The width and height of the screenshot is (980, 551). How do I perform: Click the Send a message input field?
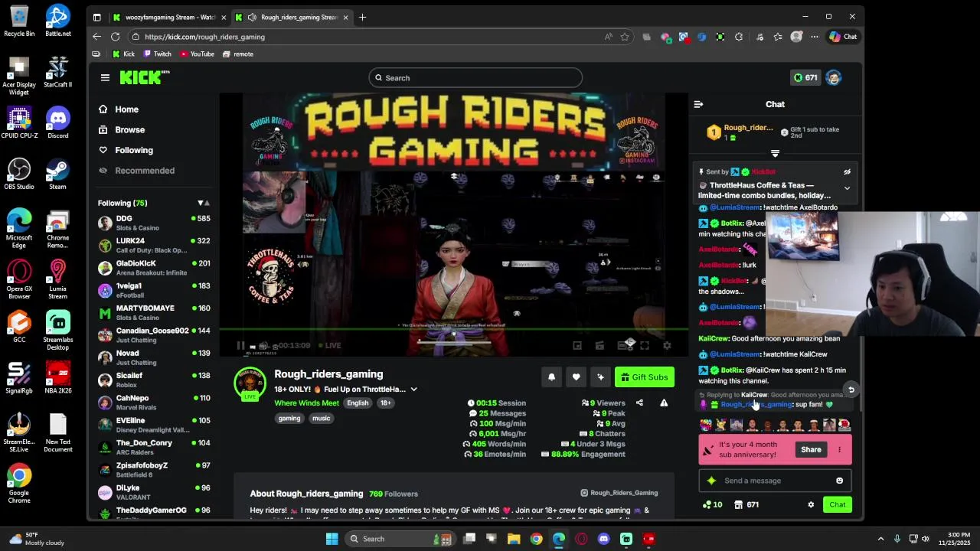click(x=775, y=481)
